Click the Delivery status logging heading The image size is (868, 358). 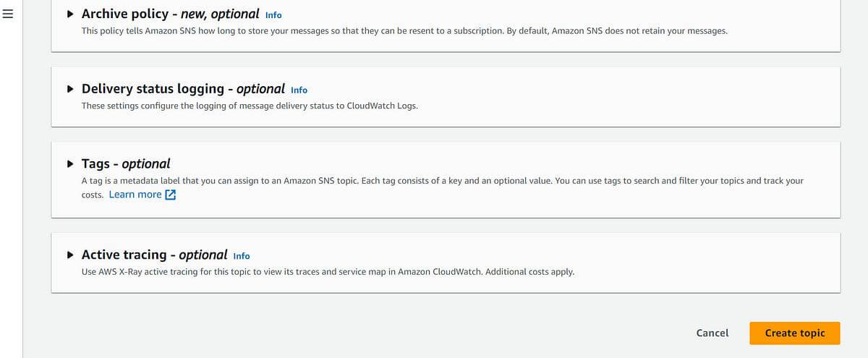point(183,89)
